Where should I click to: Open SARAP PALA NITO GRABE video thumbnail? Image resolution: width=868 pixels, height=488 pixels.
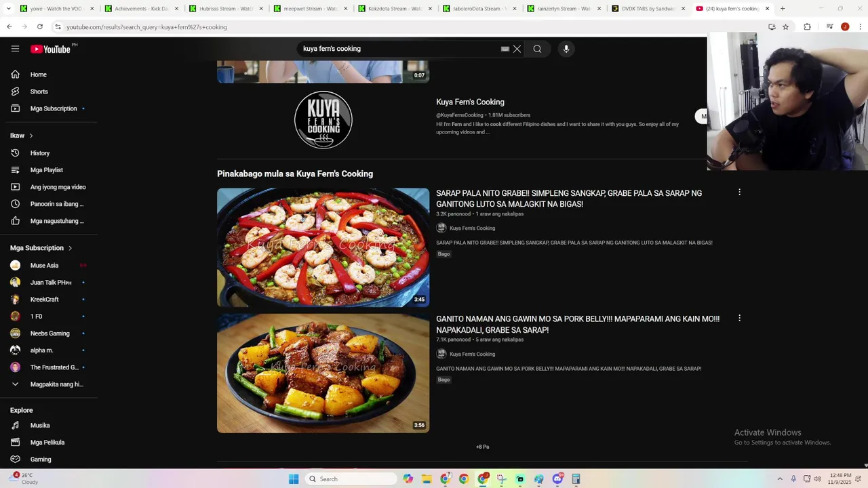[x=323, y=247]
